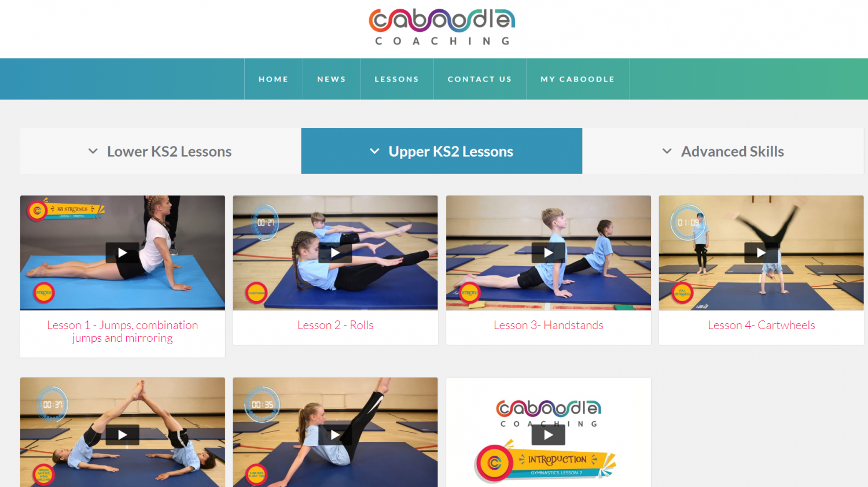Play the Introduction Gymnastics Lesson 7 video
Image resolution: width=868 pixels, height=487 pixels.
pyautogui.click(x=548, y=435)
